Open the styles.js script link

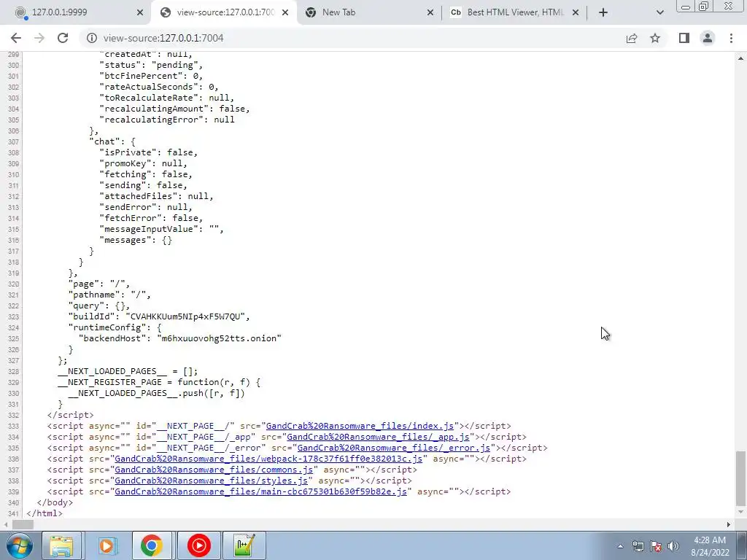(x=211, y=481)
